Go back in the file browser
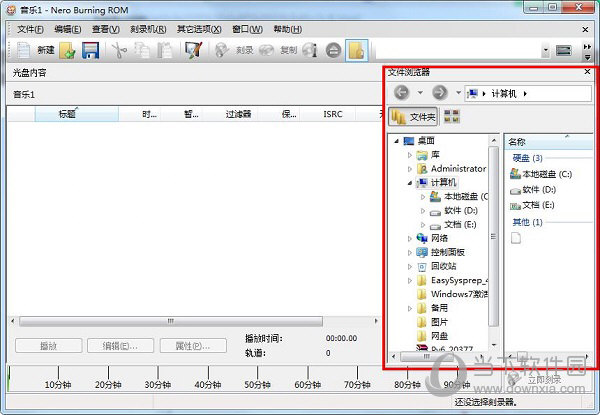Viewport: 600px width, 415px height. 401,92
